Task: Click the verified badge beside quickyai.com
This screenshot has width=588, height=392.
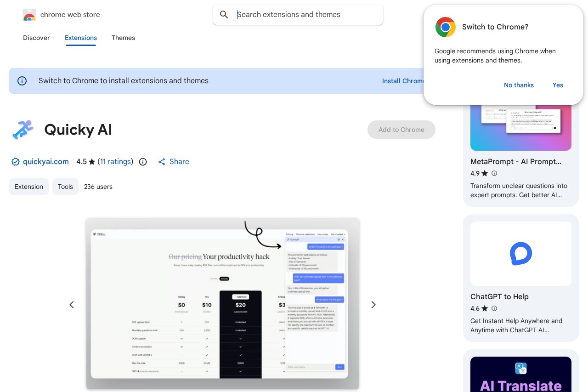Action: [x=16, y=162]
